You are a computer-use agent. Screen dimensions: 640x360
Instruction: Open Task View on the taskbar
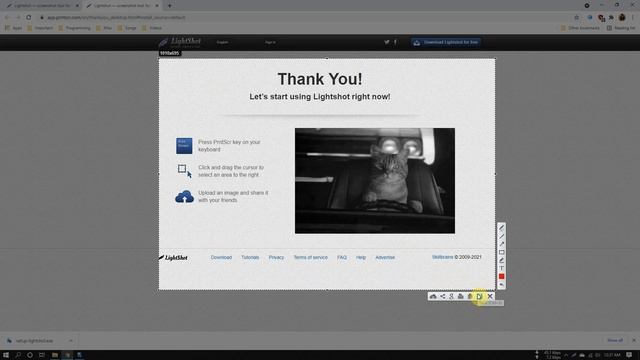coord(42,355)
